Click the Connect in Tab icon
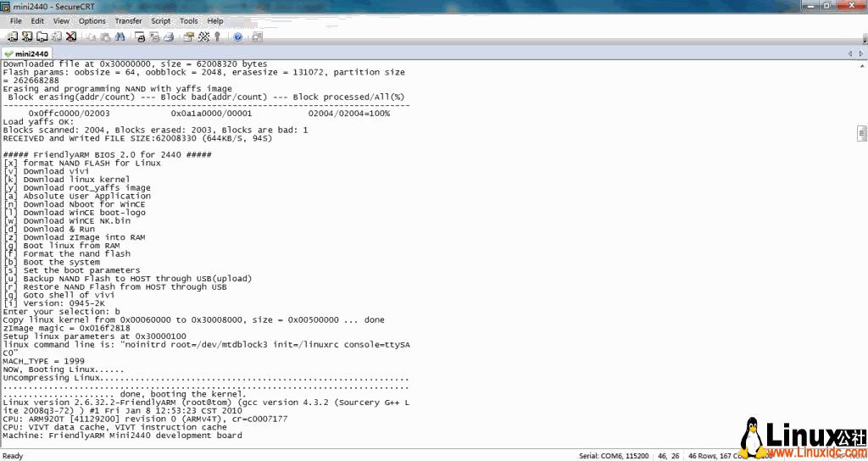The width and height of the screenshot is (868, 461). pos(42,36)
